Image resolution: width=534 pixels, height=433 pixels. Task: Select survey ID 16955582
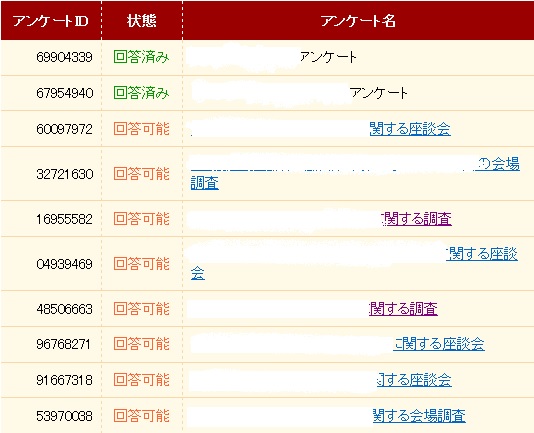tap(64, 219)
